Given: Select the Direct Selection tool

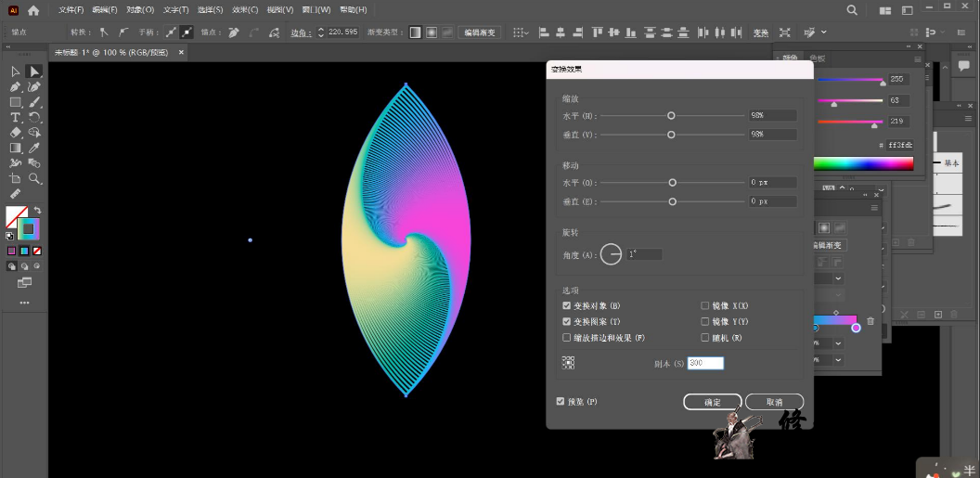Looking at the screenshot, I should (x=34, y=71).
